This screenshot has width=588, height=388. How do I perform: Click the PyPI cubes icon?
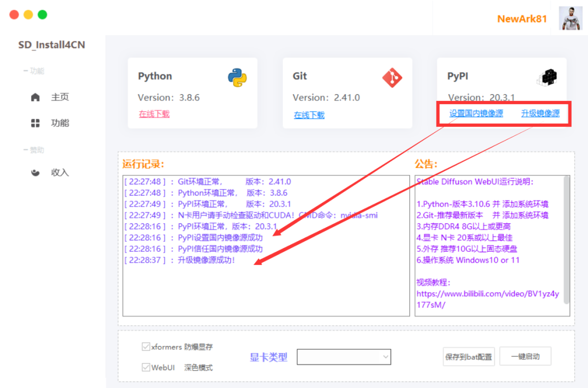[x=547, y=77]
